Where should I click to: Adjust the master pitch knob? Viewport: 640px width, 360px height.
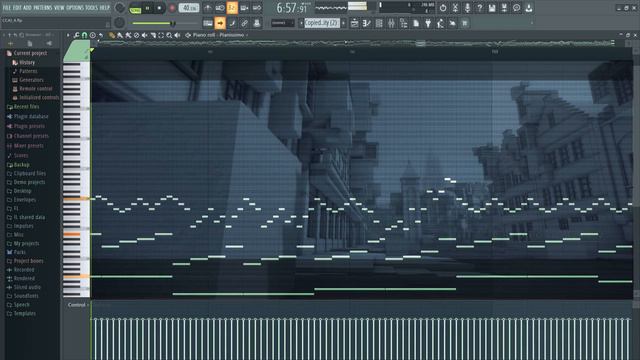coord(119,23)
